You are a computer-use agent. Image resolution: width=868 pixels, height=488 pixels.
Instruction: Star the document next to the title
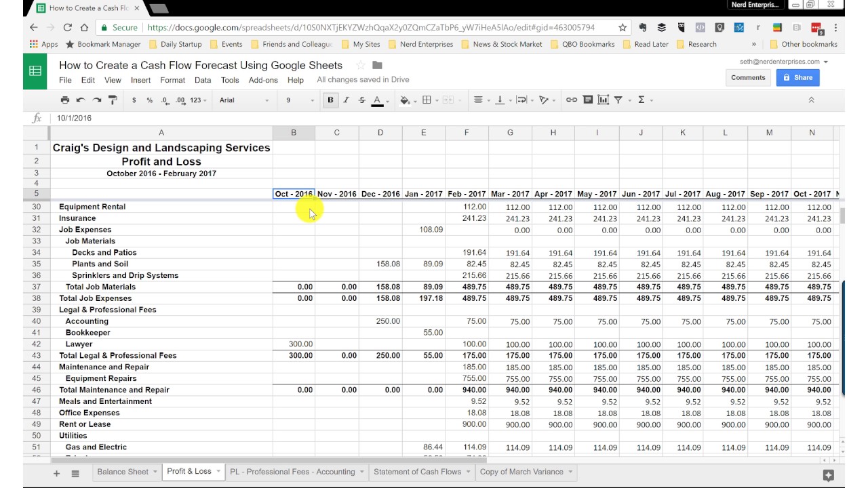(x=361, y=65)
